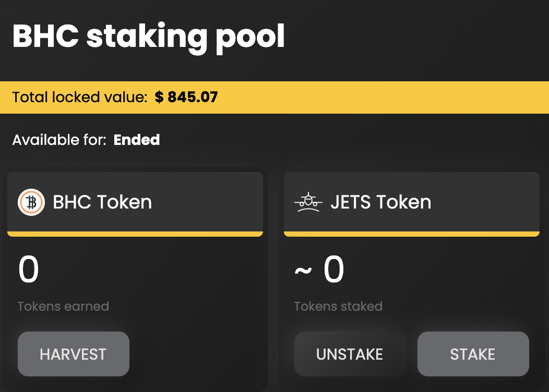Click the BHC coin logo icon
This screenshot has height=392, width=549.
(x=31, y=202)
